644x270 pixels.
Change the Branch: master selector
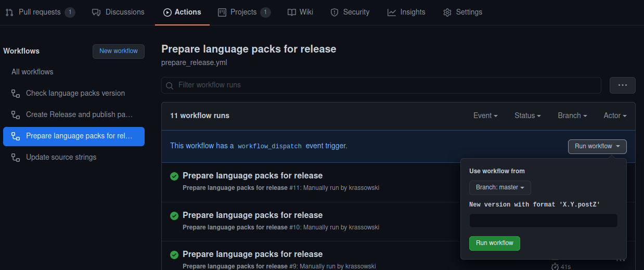[500, 187]
